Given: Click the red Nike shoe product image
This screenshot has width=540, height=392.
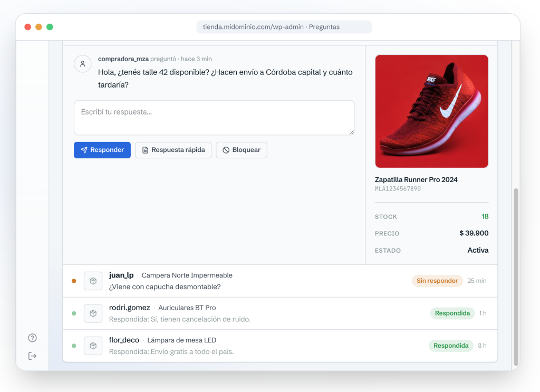Looking at the screenshot, I should (431, 111).
